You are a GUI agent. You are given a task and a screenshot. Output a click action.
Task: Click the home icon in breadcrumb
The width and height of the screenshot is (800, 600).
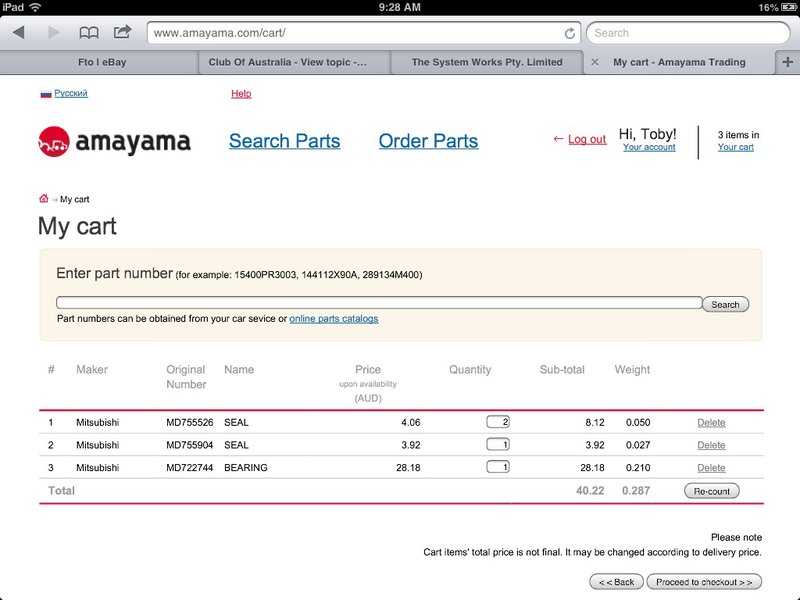pos(44,198)
